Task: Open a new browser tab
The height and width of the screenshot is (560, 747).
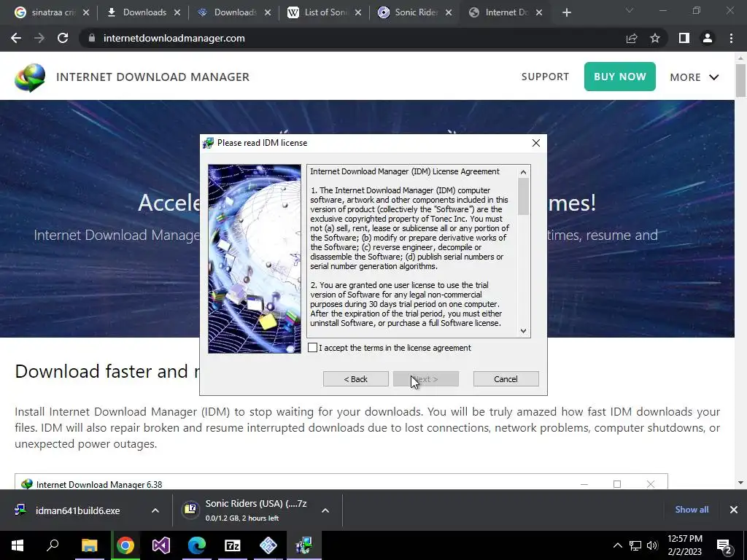Action: pos(566,12)
